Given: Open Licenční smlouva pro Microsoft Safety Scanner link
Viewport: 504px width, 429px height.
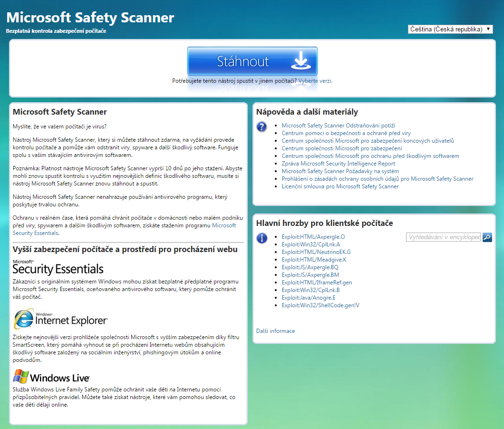Looking at the screenshot, I should 340,186.
